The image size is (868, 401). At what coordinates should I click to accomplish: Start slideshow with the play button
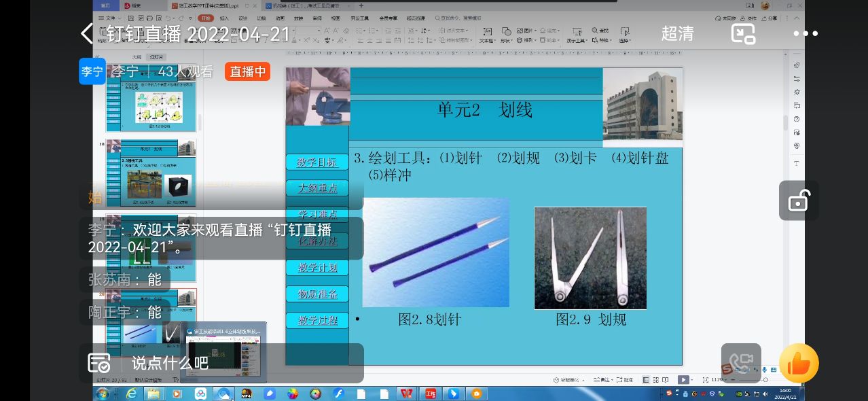click(683, 380)
